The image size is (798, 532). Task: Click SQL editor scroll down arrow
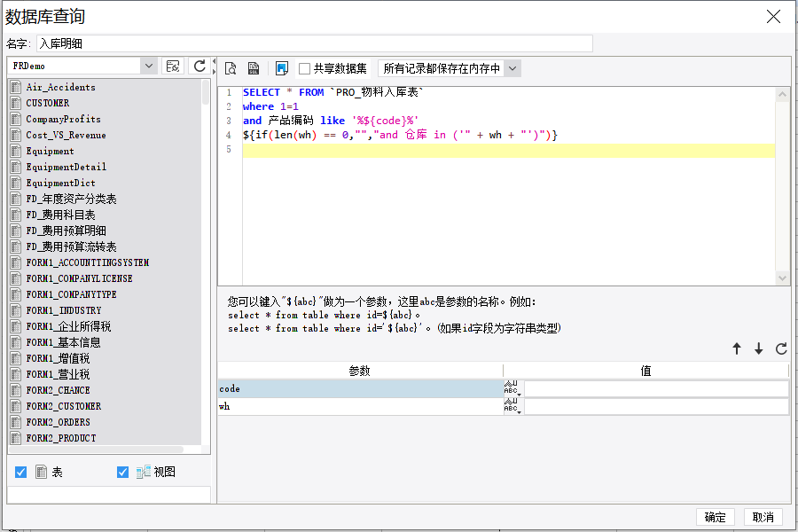pos(782,278)
